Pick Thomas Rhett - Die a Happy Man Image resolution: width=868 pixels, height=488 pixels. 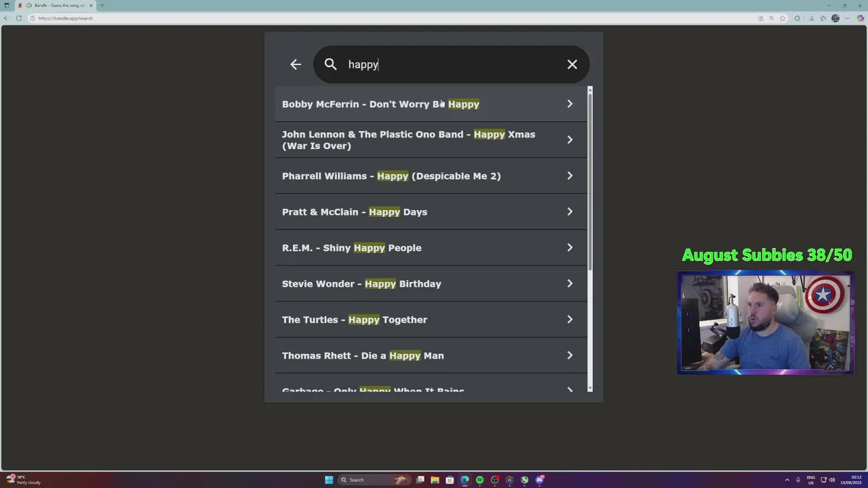coord(431,355)
